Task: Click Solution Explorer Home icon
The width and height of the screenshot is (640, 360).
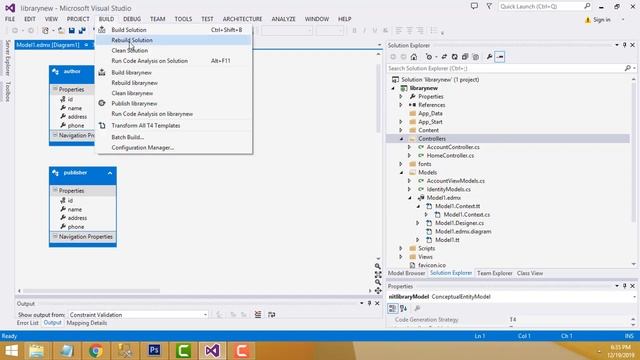Action: (x=414, y=57)
